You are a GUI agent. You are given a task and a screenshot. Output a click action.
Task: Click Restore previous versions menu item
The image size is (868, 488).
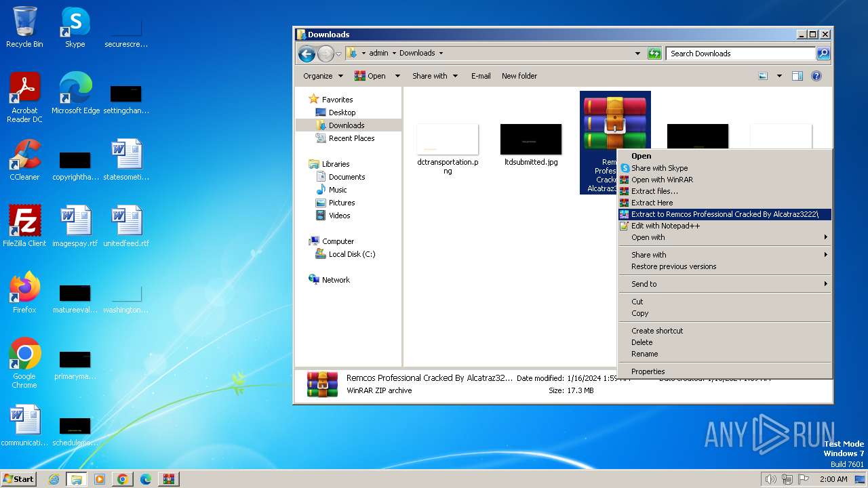pos(725,266)
